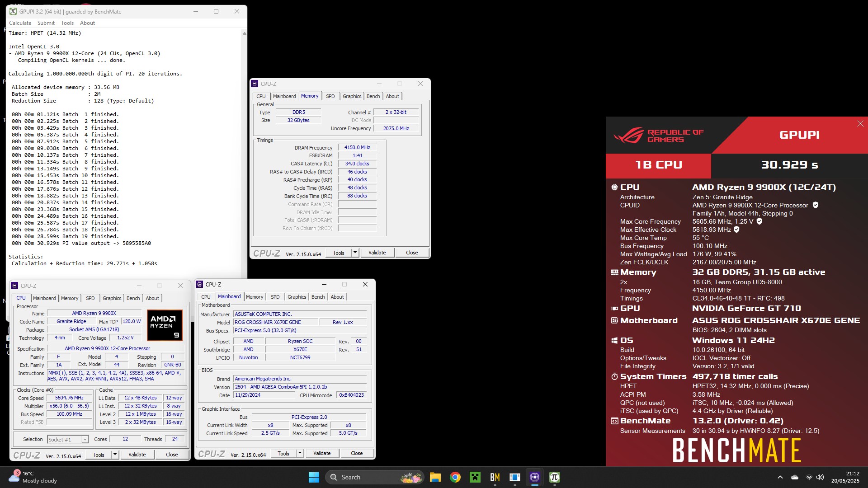Click Tools button in Memory CPU-Z window
868x488 pixels.
[339, 253]
